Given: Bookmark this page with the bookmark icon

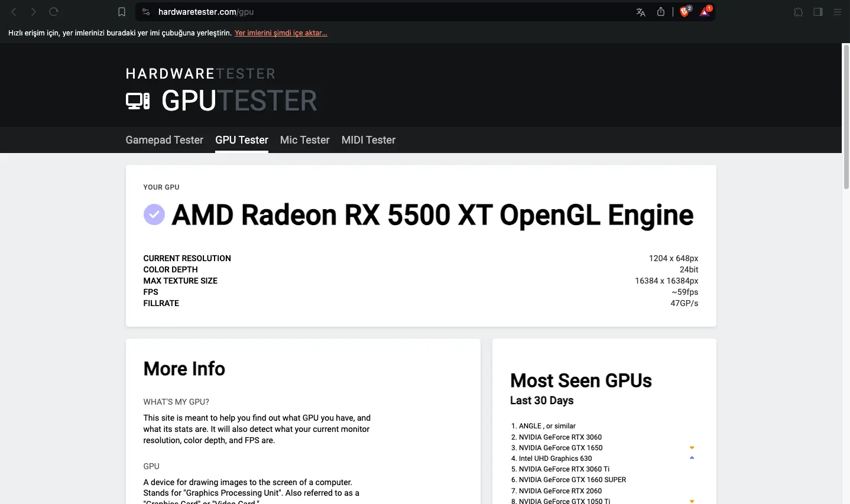Looking at the screenshot, I should [x=122, y=12].
